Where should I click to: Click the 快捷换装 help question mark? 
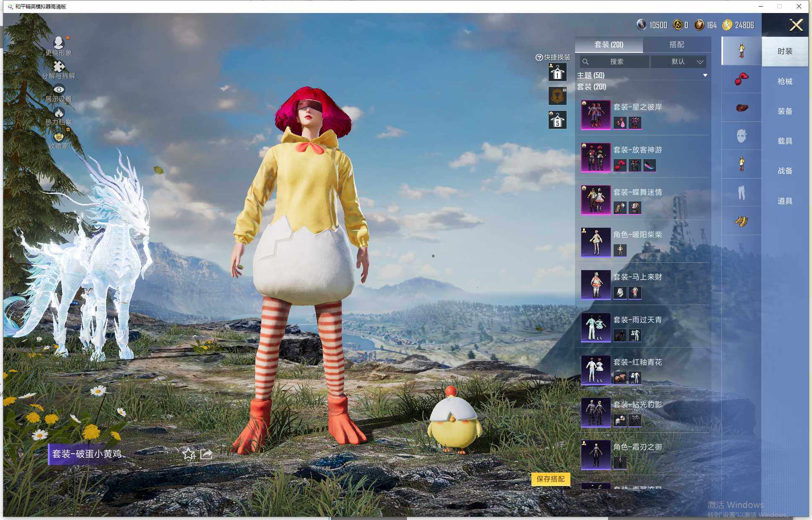pos(539,57)
